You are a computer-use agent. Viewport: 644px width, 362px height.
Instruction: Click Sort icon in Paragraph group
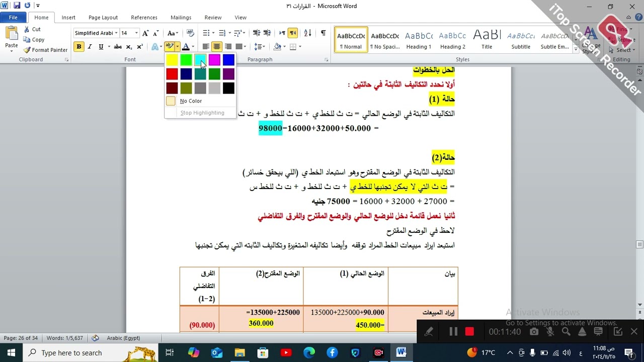tap(308, 33)
